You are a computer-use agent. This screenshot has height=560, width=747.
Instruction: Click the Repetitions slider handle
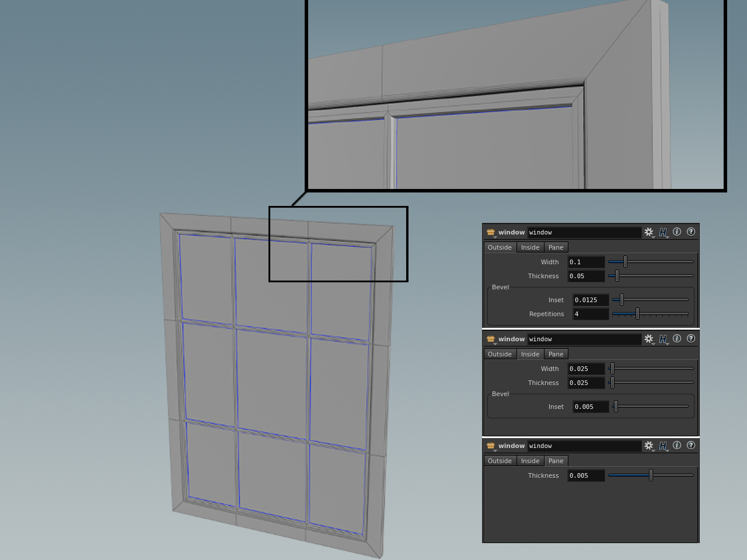637,314
